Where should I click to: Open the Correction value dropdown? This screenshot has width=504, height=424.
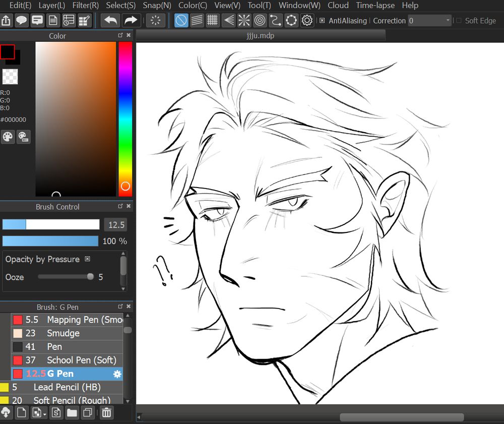pyautogui.click(x=448, y=21)
